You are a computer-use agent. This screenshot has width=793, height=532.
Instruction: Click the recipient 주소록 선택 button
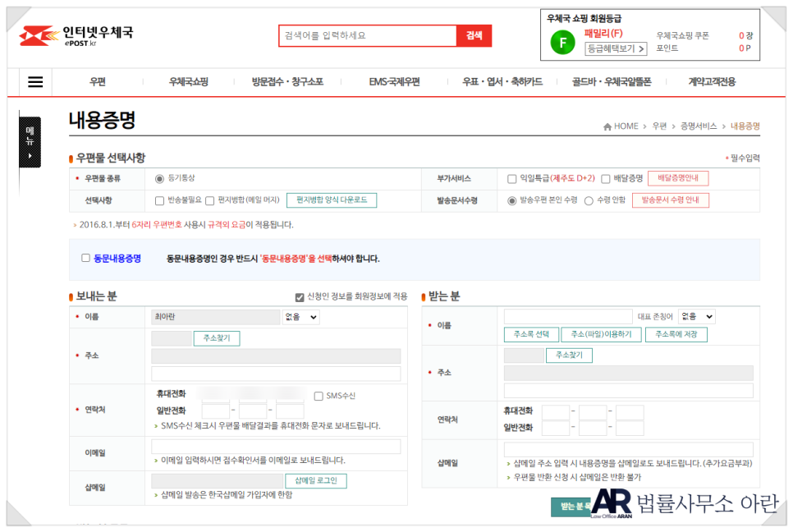click(x=531, y=335)
